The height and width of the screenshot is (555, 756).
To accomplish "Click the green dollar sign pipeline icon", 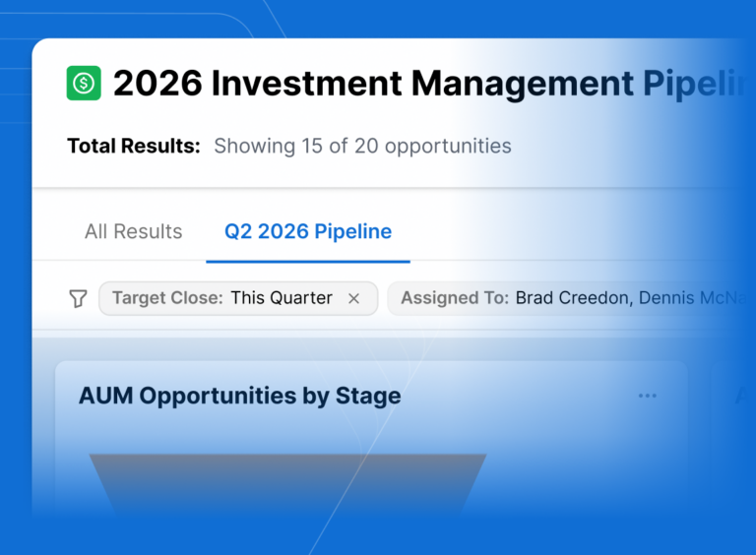I will tap(84, 83).
